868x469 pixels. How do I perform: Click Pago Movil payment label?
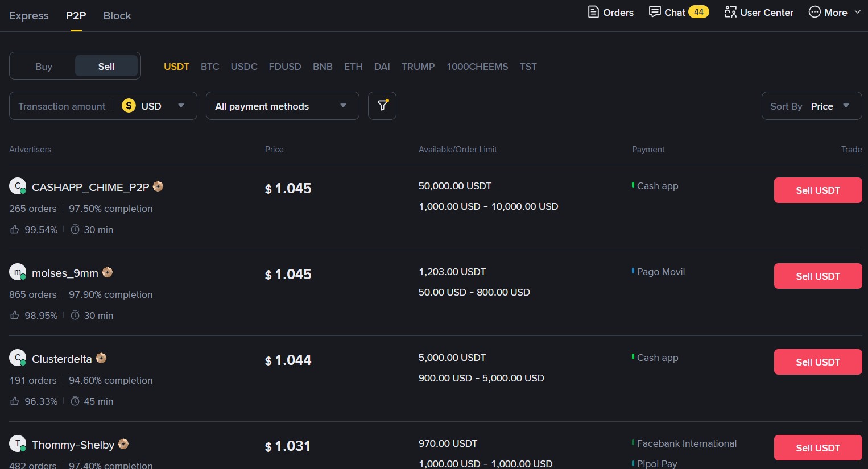660,272
